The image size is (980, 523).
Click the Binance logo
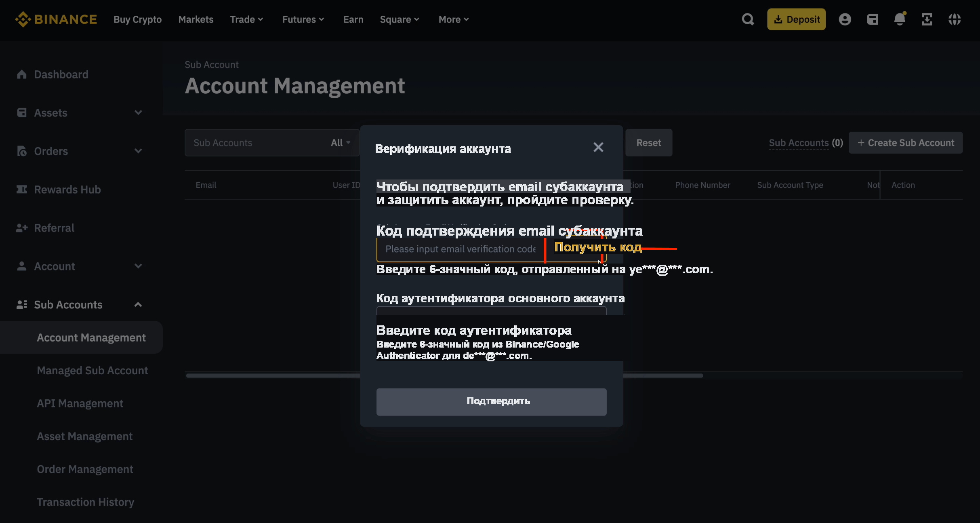(56, 19)
